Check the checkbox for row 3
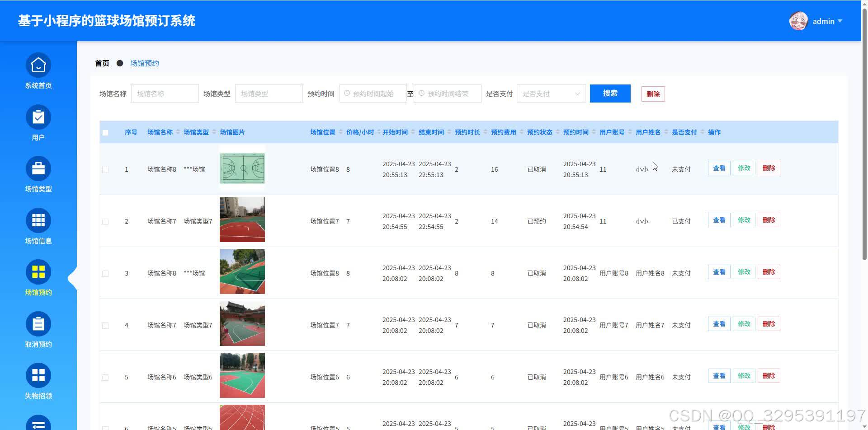 pyautogui.click(x=105, y=273)
